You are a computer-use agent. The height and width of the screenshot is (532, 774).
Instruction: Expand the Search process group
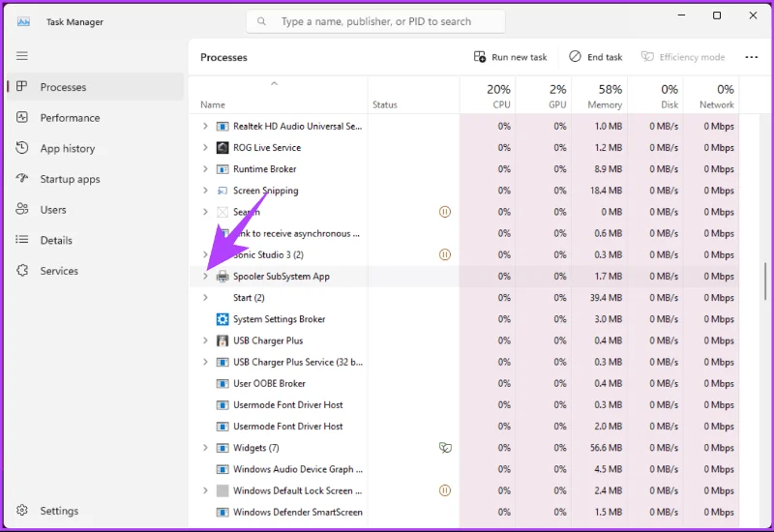(x=205, y=212)
